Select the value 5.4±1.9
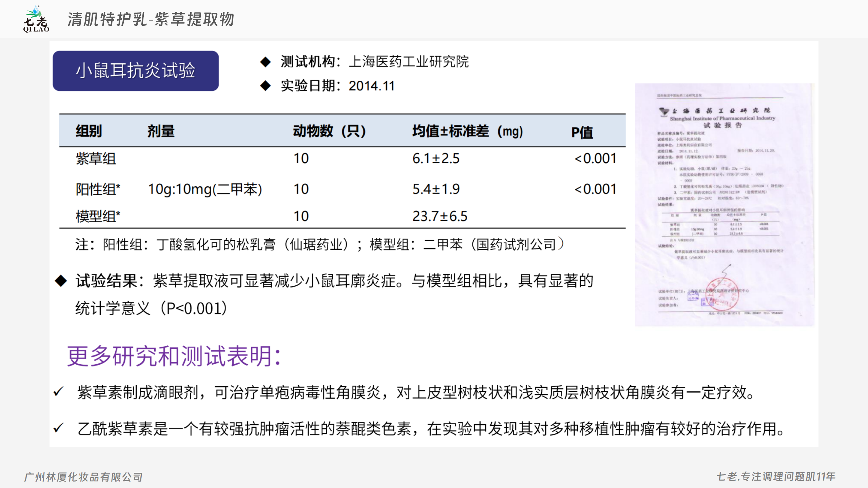Viewport: 868px width, 488px height. (436, 189)
